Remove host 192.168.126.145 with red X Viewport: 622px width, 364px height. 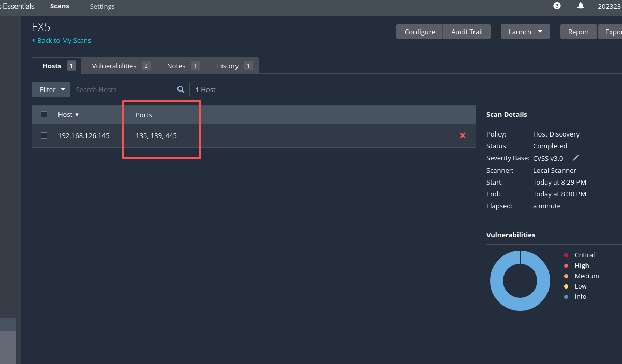(463, 135)
